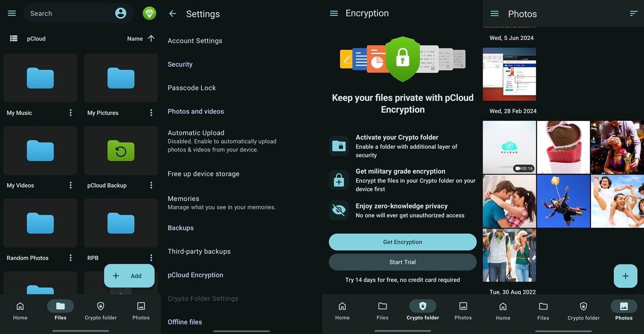Open Photos tab in Encryption screen
The image size is (644, 334).
(x=463, y=311)
